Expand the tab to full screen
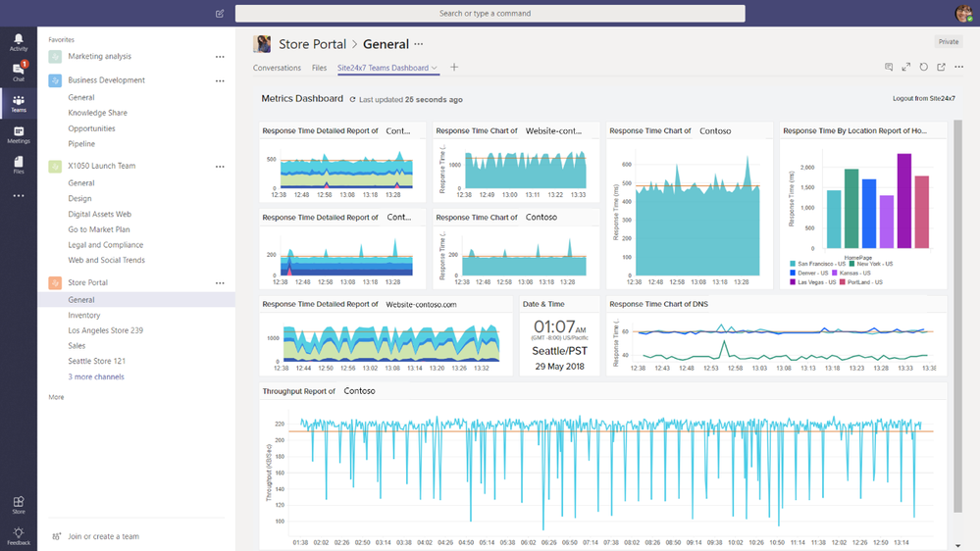The height and width of the screenshot is (551, 980). tap(905, 67)
